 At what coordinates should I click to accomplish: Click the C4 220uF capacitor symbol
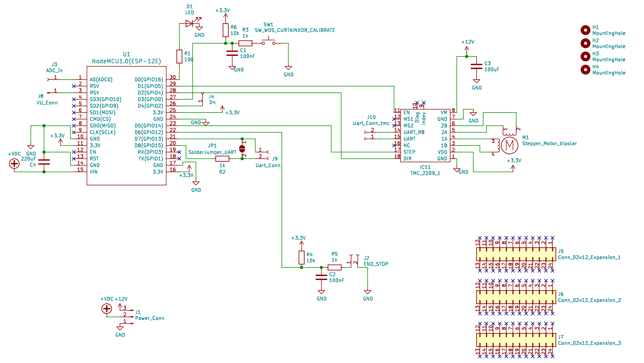point(44,162)
